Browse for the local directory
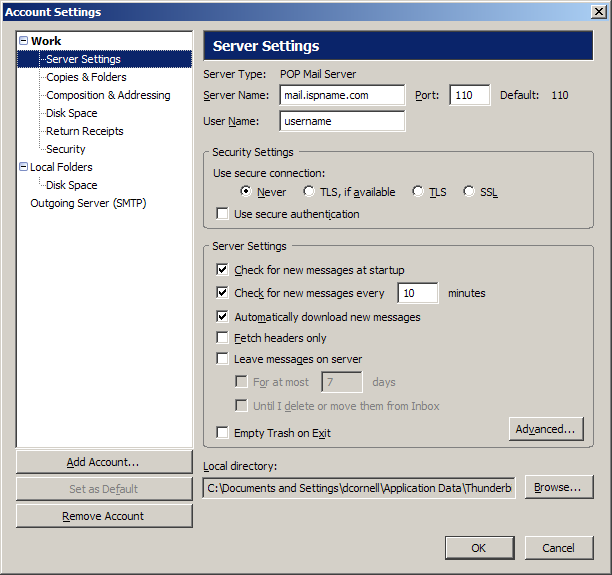Viewport: 612px width, 575px height. point(557,487)
